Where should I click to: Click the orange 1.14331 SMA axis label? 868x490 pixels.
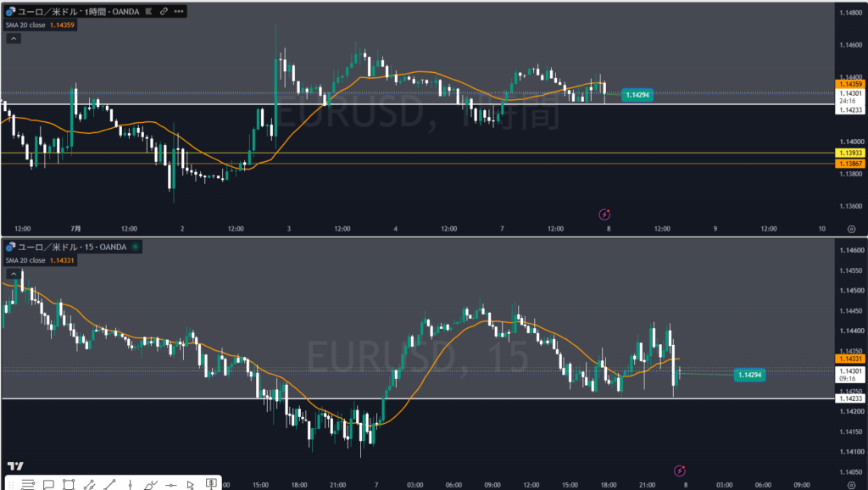click(x=850, y=359)
